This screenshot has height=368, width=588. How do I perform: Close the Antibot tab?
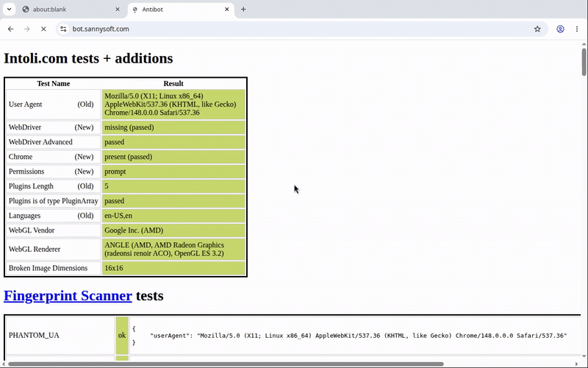(227, 10)
